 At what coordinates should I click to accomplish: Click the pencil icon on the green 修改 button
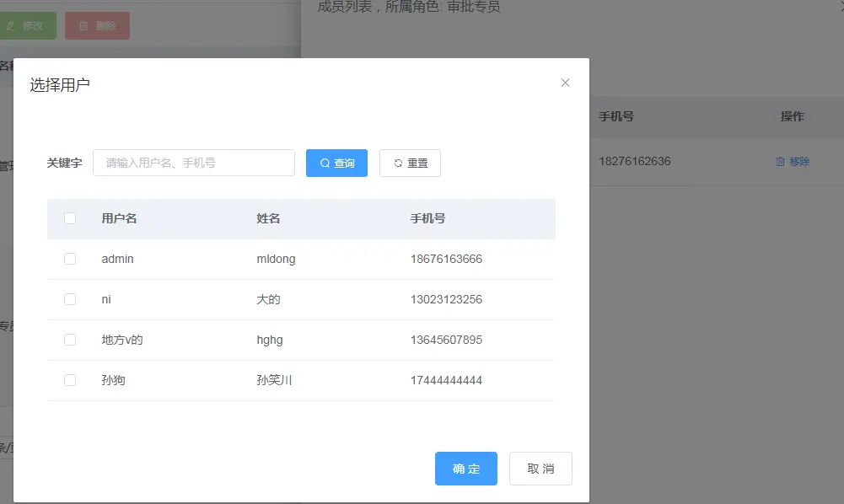coord(11,26)
